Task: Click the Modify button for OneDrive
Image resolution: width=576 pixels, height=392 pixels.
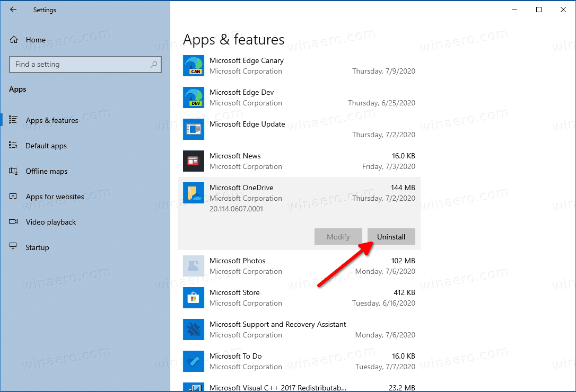Action: 338,237
